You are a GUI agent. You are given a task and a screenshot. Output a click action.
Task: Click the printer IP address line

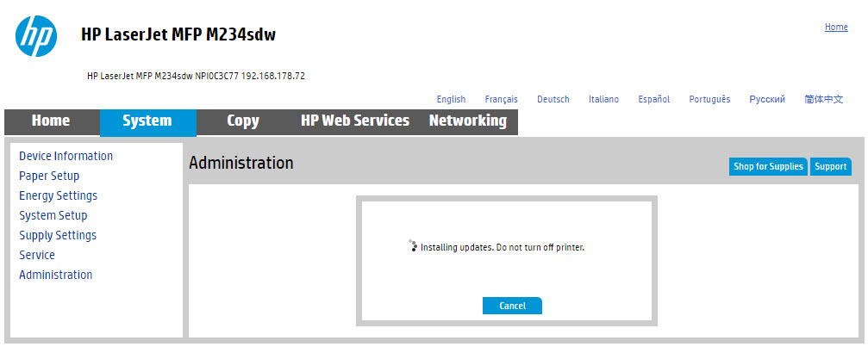pos(196,77)
